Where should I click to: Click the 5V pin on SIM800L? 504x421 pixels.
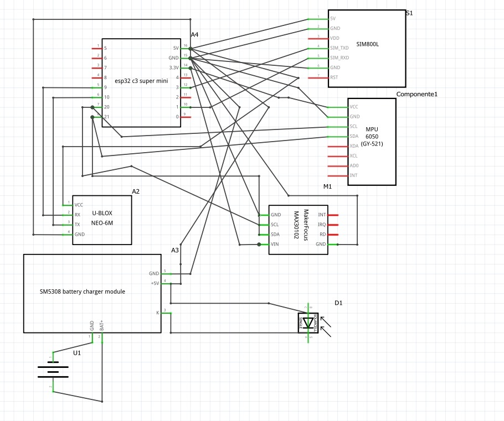coord(318,19)
